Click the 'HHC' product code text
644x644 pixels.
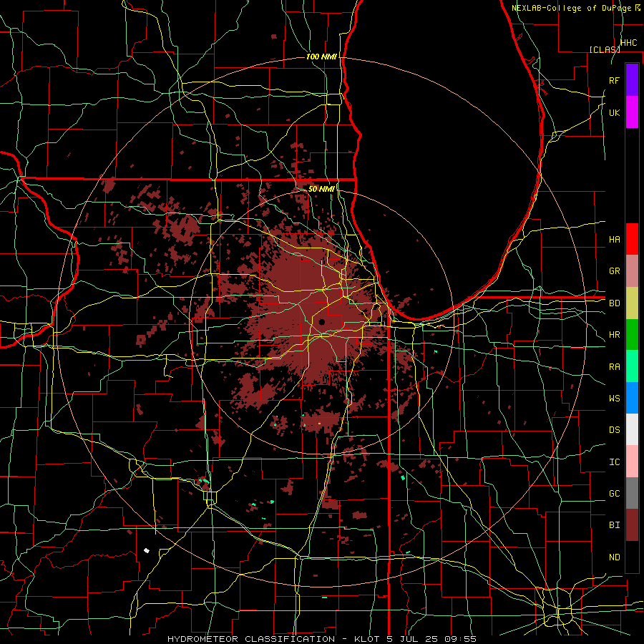click(628, 43)
